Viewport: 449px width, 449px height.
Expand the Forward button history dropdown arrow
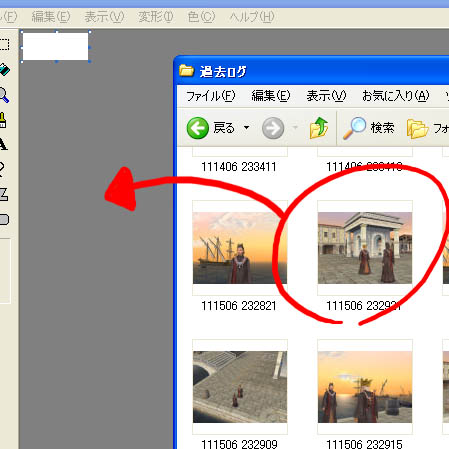tap(295, 128)
